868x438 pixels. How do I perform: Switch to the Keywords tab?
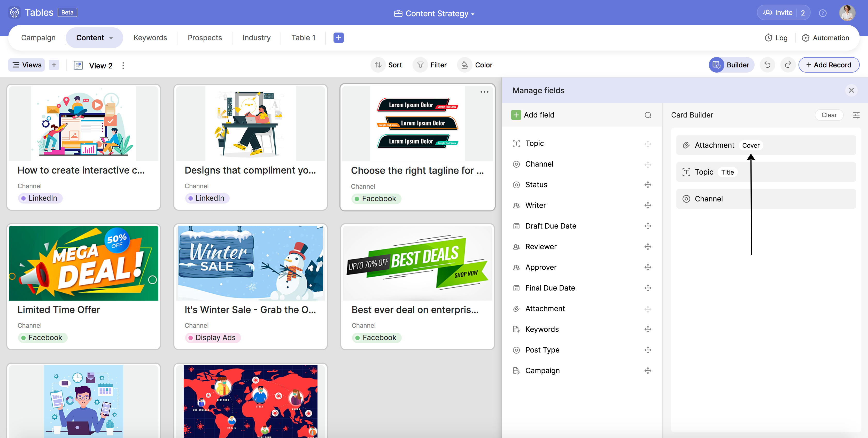pyautogui.click(x=150, y=38)
